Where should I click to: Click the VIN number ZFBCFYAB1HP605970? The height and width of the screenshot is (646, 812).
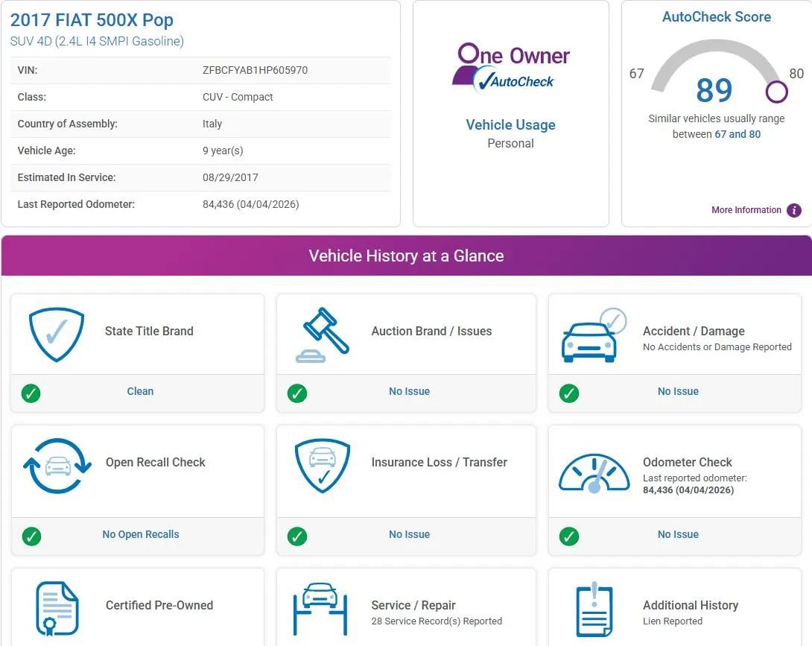pyautogui.click(x=255, y=70)
